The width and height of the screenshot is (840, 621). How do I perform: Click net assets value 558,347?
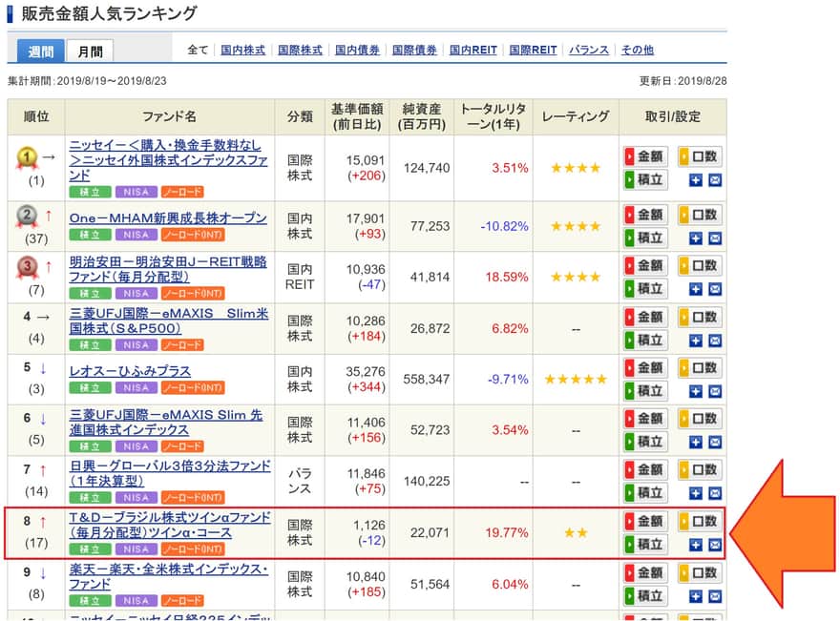coord(427,380)
